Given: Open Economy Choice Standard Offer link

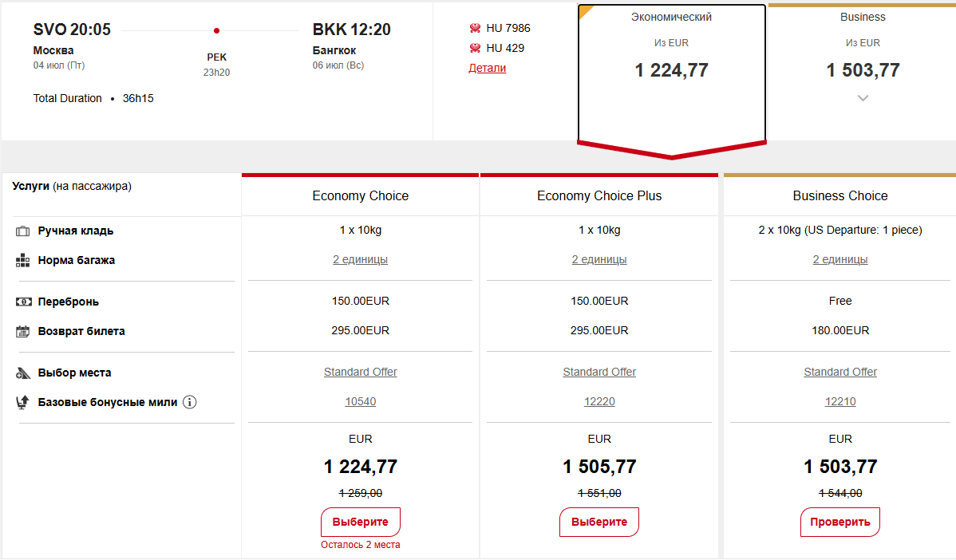Looking at the screenshot, I should click(361, 372).
